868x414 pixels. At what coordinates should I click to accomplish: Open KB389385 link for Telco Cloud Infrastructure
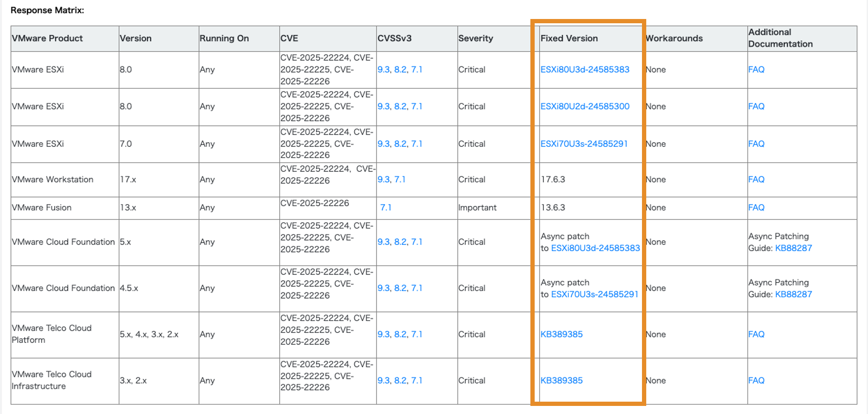click(x=561, y=380)
